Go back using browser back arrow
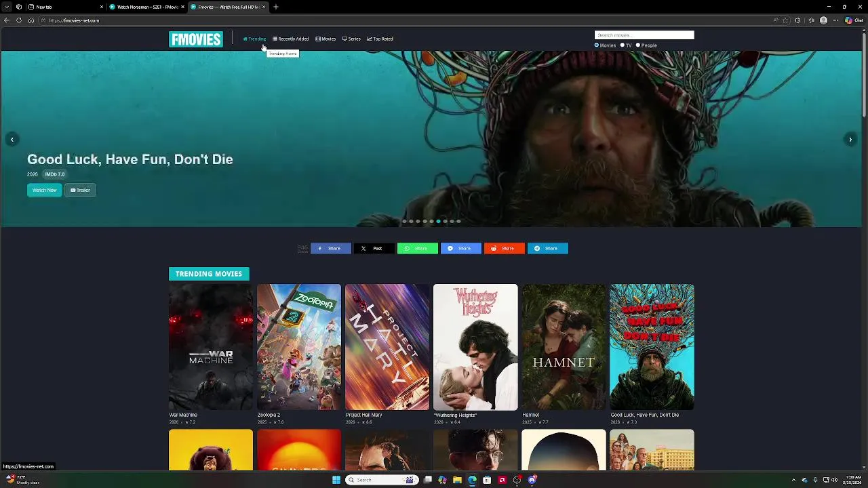 coord(7,20)
